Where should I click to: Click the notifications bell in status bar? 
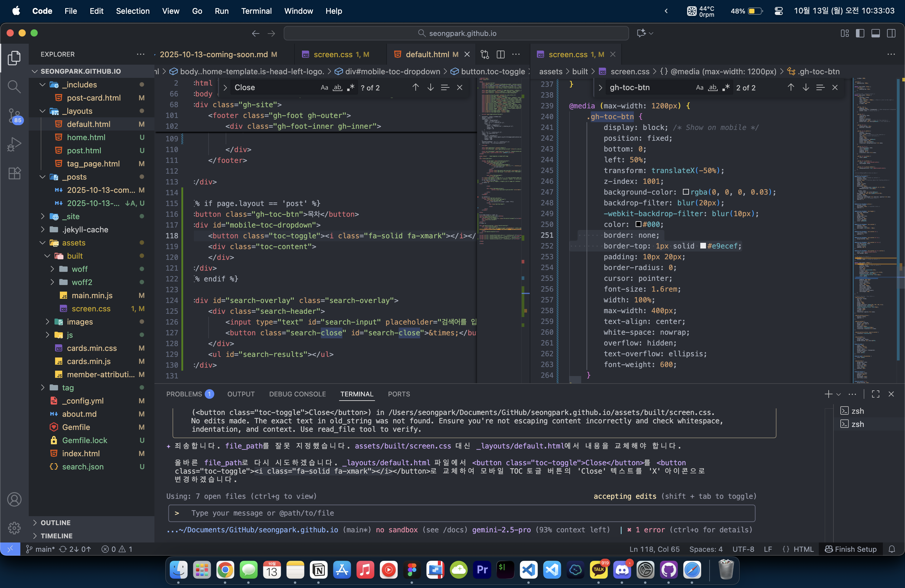coord(892,549)
